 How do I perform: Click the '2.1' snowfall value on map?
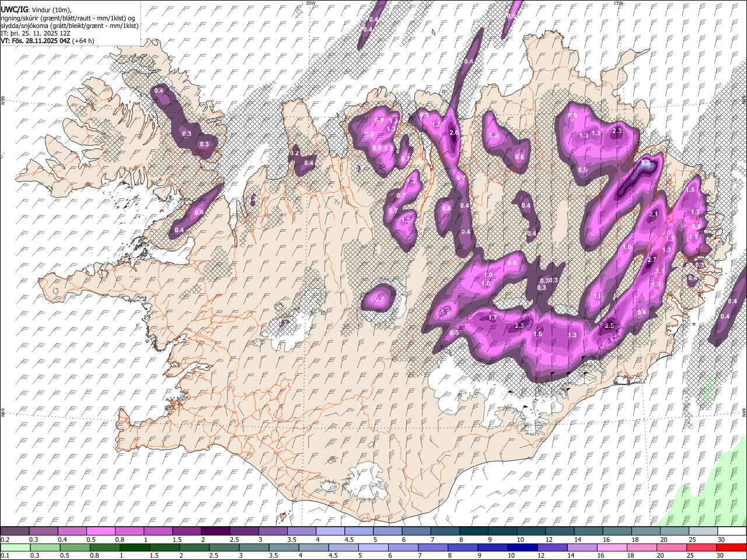(654, 215)
